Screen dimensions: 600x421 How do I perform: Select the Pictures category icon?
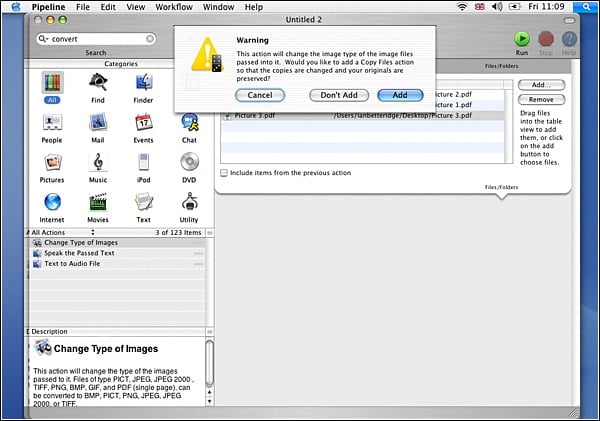[52, 163]
